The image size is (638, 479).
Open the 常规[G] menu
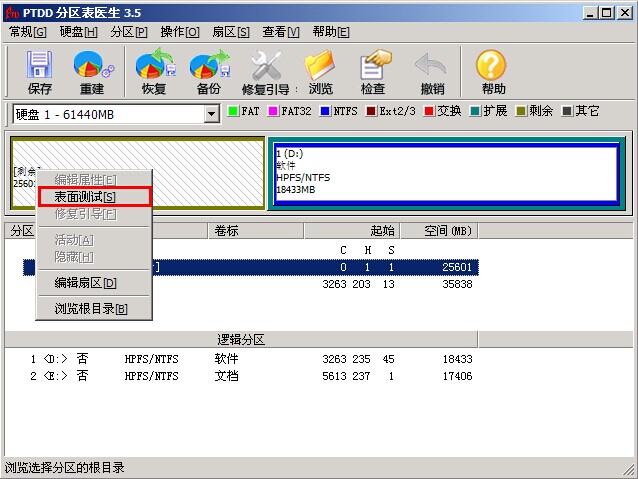[28, 32]
